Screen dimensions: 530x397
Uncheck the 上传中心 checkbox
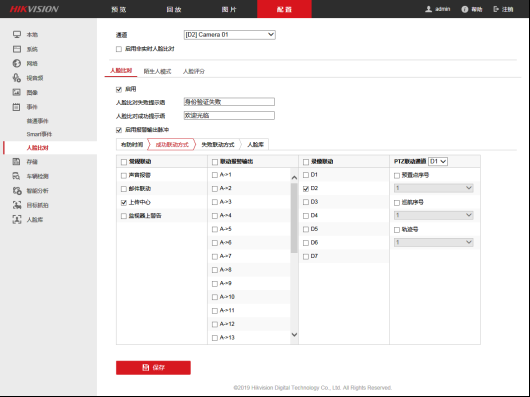click(124, 203)
